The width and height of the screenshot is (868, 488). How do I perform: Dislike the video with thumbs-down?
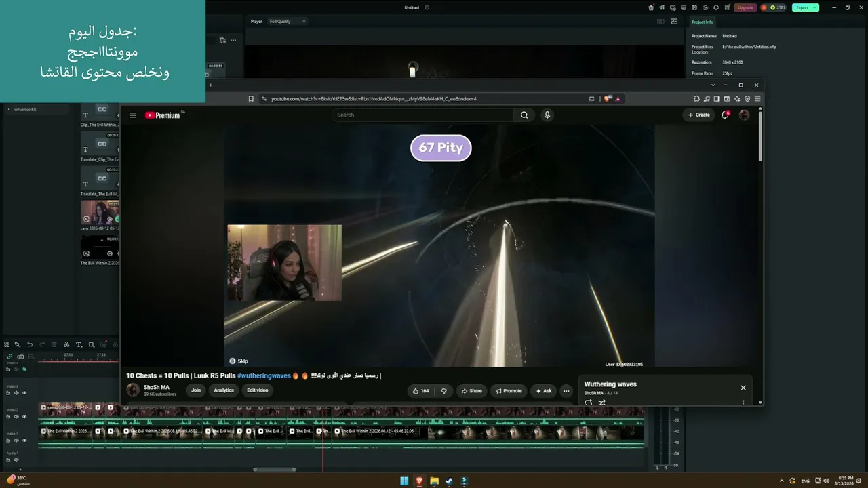(x=444, y=391)
